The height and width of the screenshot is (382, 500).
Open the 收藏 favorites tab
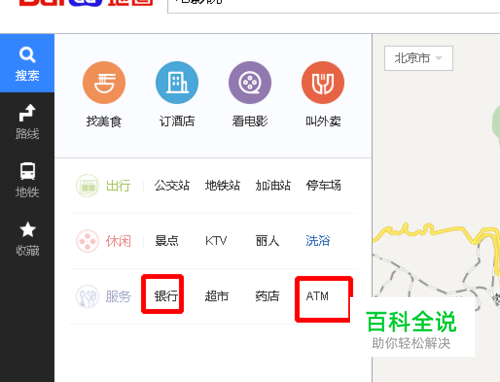tap(27, 238)
